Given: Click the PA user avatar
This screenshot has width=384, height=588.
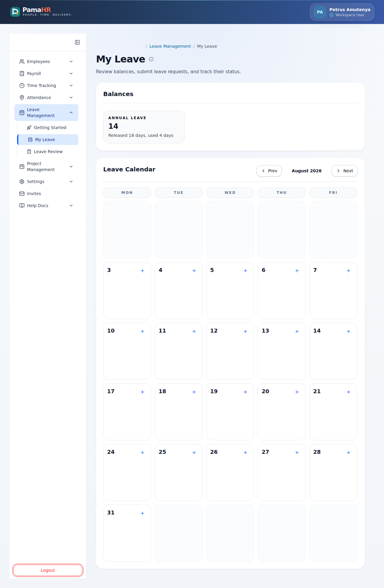Looking at the screenshot, I should click(x=320, y=12).
